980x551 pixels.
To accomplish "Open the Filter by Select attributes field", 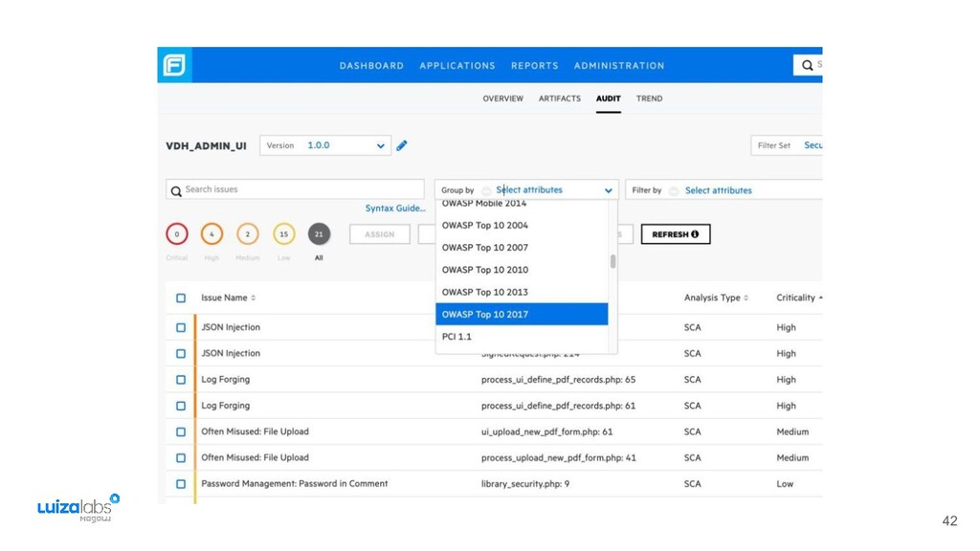I will coord(724,190).
